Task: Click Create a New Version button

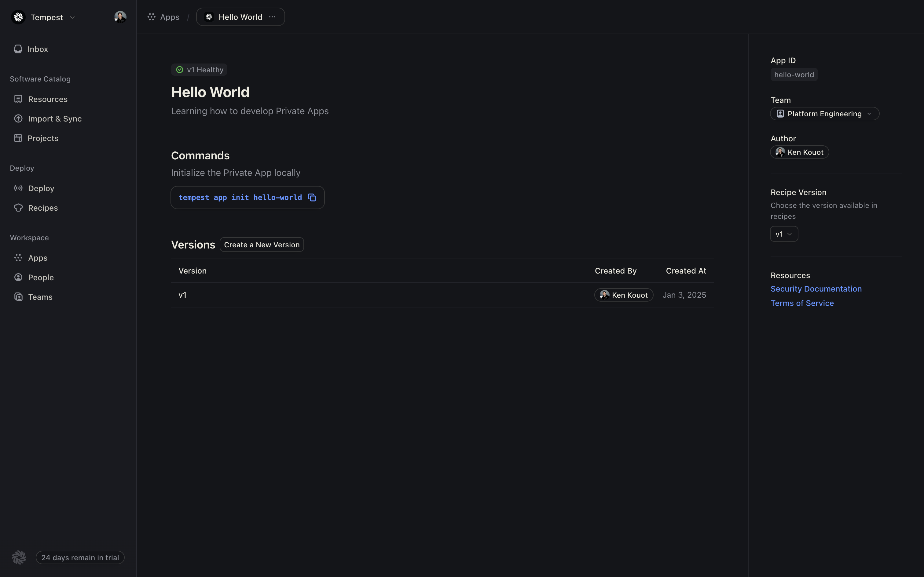Action: (262, 245)
